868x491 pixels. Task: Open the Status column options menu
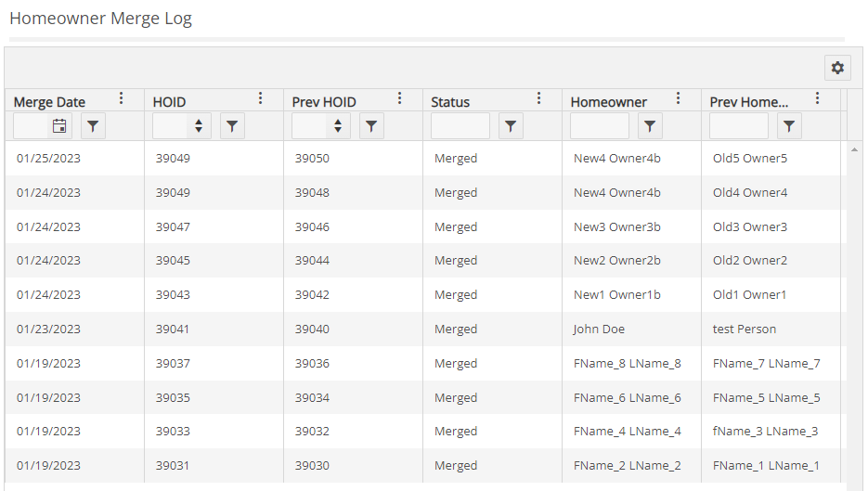538,98
